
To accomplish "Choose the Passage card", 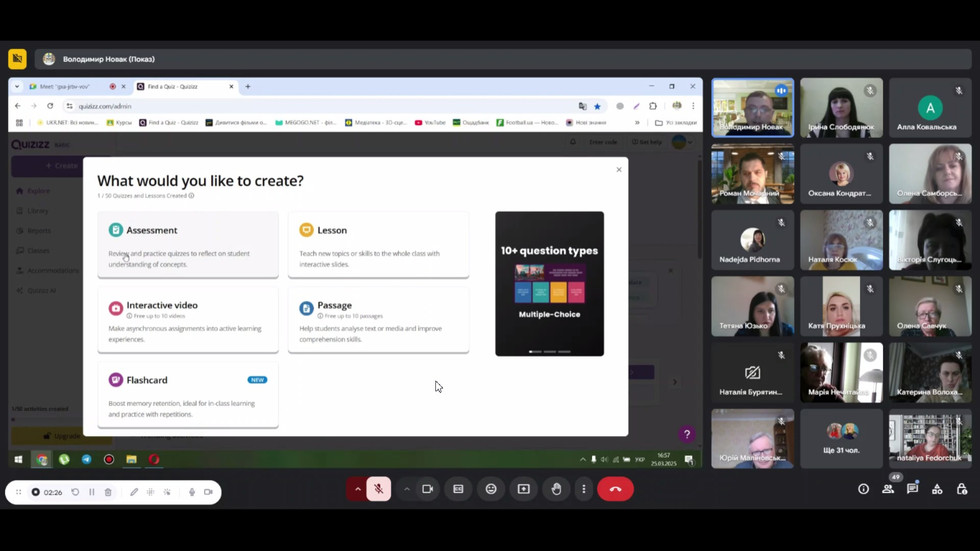I will point(379,320).
